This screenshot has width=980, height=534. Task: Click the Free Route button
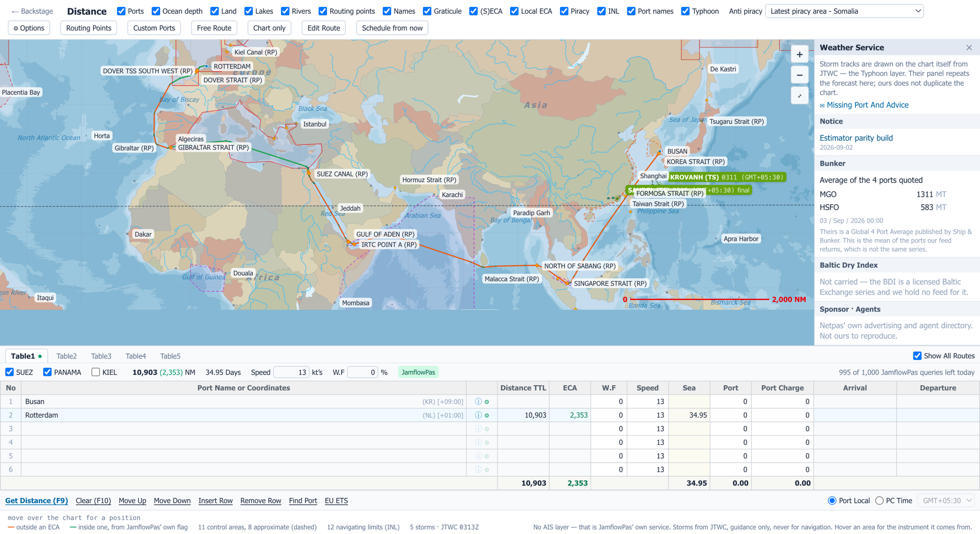214,28
